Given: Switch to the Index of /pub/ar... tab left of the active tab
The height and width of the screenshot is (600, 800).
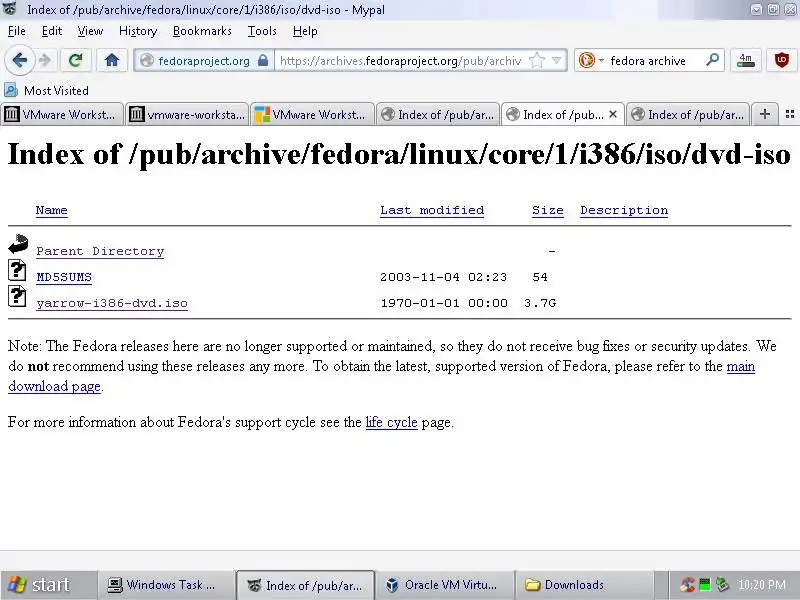Looking at the screenshot, I should (438, 114).
